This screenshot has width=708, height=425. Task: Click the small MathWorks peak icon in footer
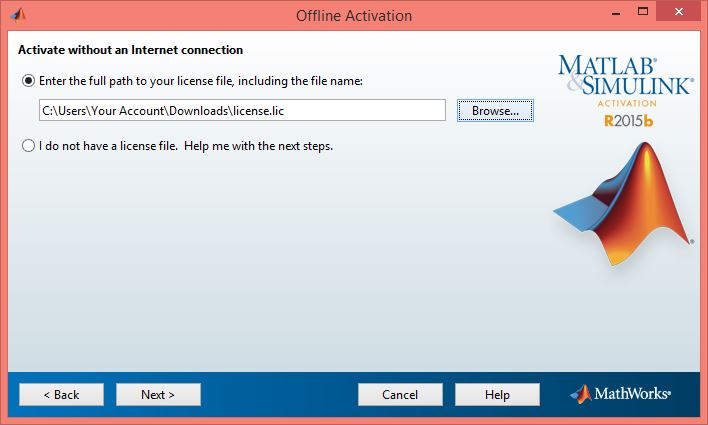[x=581, y=394]
